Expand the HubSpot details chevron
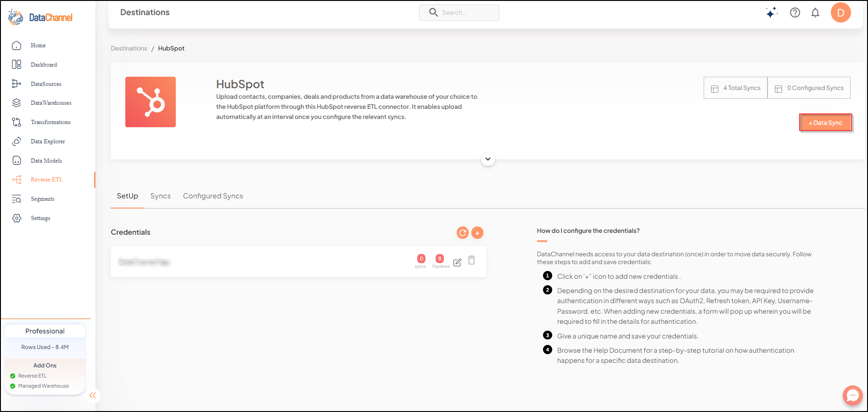 tap(488, 159)
